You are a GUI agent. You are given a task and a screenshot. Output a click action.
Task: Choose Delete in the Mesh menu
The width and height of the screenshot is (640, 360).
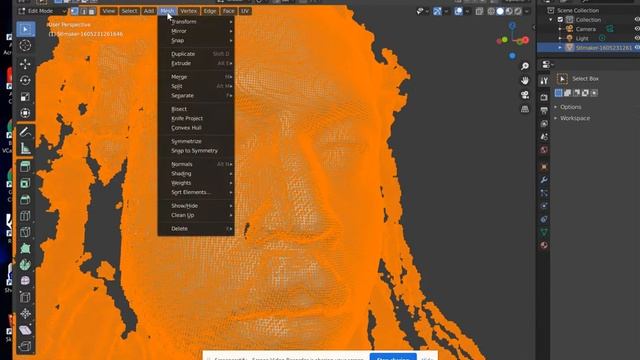(196, 229)
